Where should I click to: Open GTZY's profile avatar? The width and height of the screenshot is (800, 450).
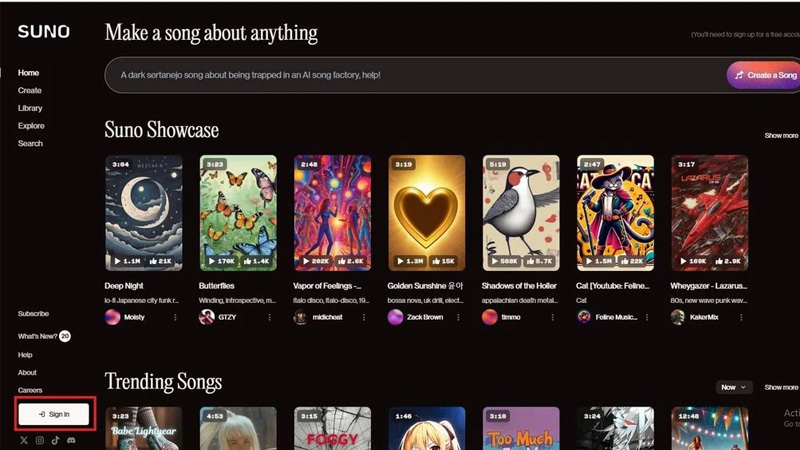(x=207, y=317)
